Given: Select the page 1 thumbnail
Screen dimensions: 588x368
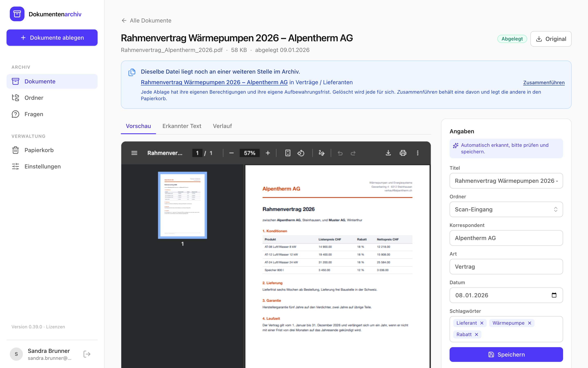Looking at the screenshot, I should (x=183, y=205).
